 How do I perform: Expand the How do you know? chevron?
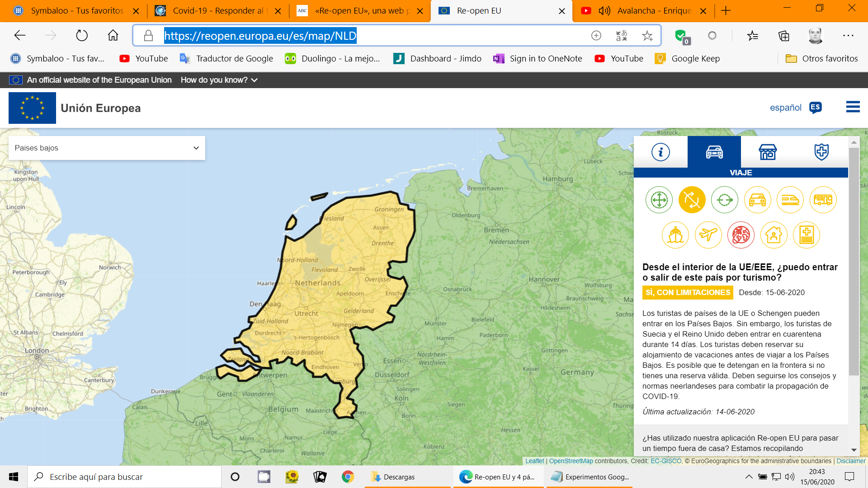pos(255,80)
